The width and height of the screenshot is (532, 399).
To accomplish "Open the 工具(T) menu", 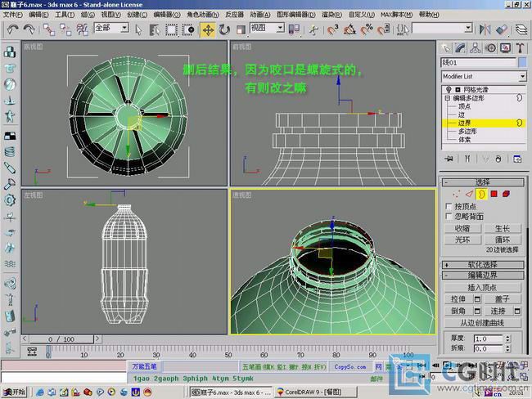I will [65, 15].
